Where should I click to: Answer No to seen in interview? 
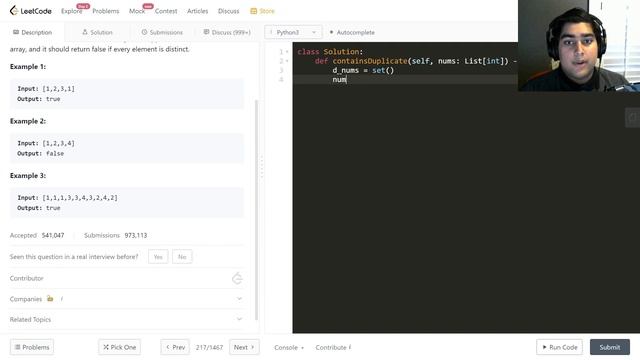coord(182,257)
